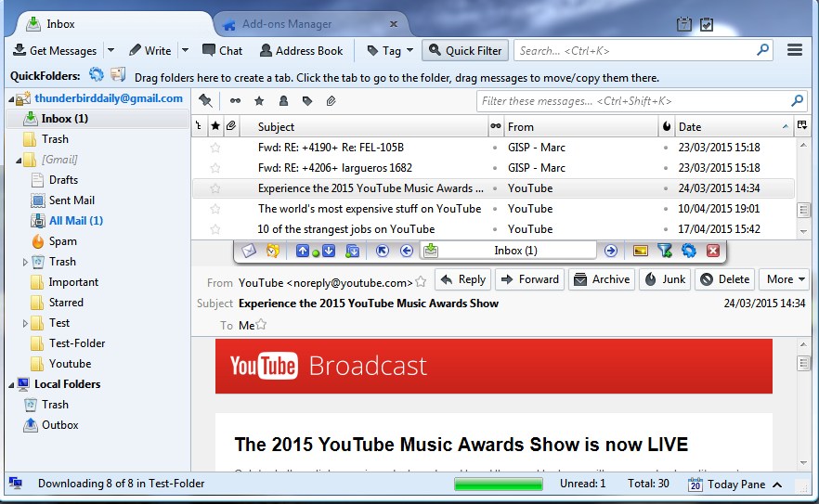Viewport: 819px width, 504px height.
Task: Toggle attachment quick filter
Action: pyautogui.click(x=331, y=101)
